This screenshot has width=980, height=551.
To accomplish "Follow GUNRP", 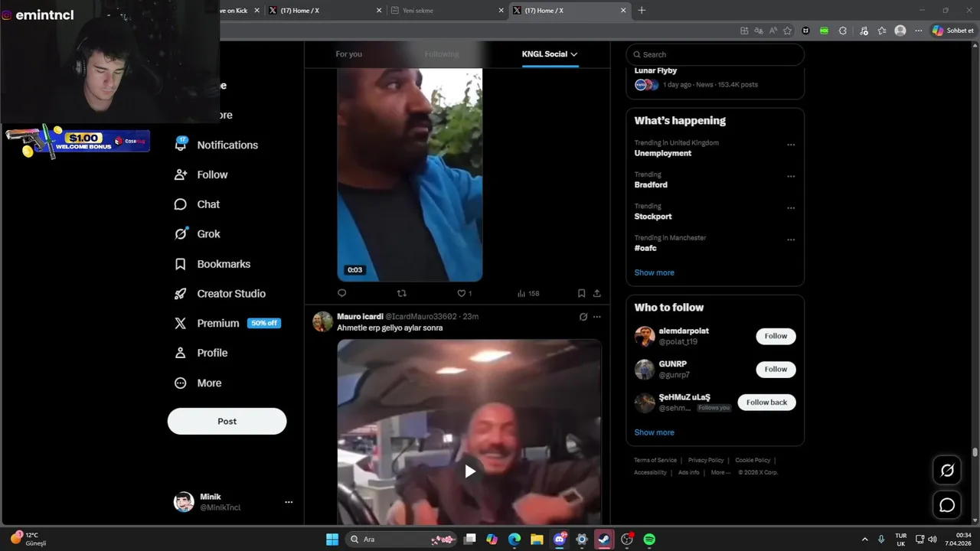I will point(776,369).
